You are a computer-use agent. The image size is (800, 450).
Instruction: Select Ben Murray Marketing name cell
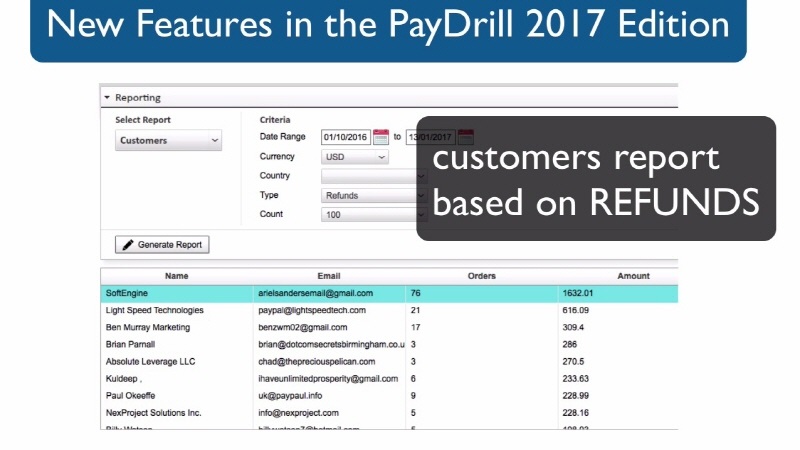(x=148, y=328)
